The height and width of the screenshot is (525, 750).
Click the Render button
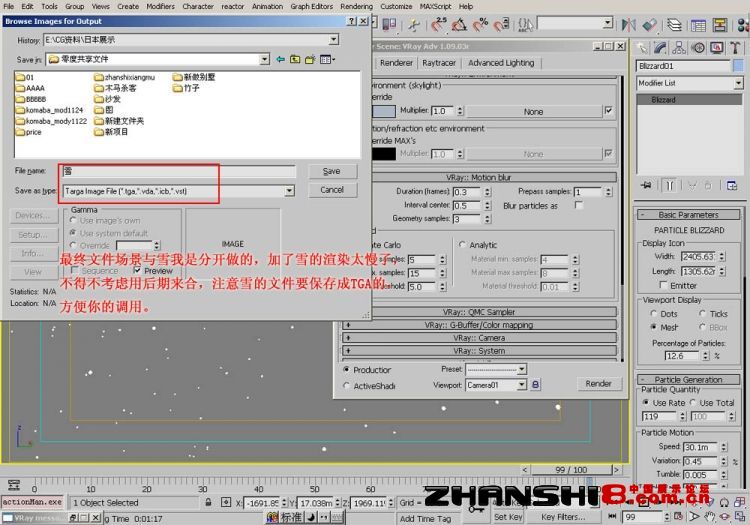click(x=598, y=383)
